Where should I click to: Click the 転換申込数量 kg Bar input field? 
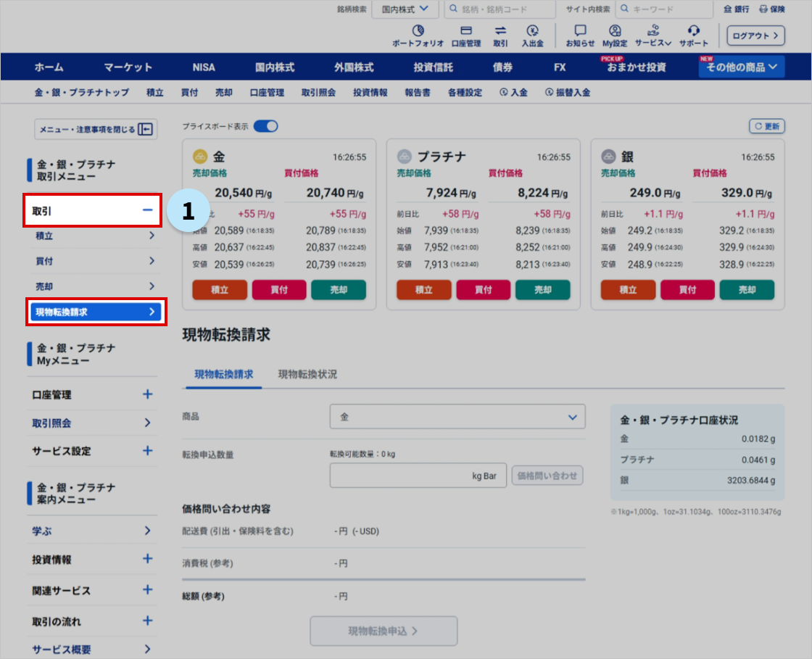418,476
